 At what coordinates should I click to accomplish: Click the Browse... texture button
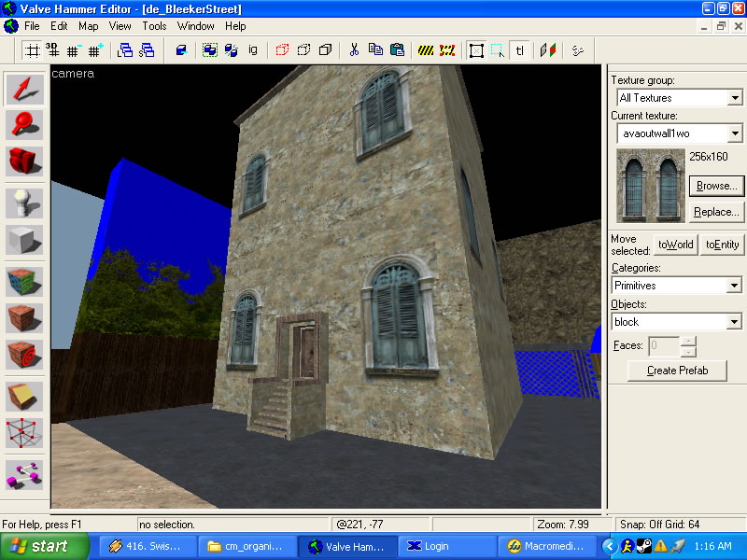tap(715, 186)
